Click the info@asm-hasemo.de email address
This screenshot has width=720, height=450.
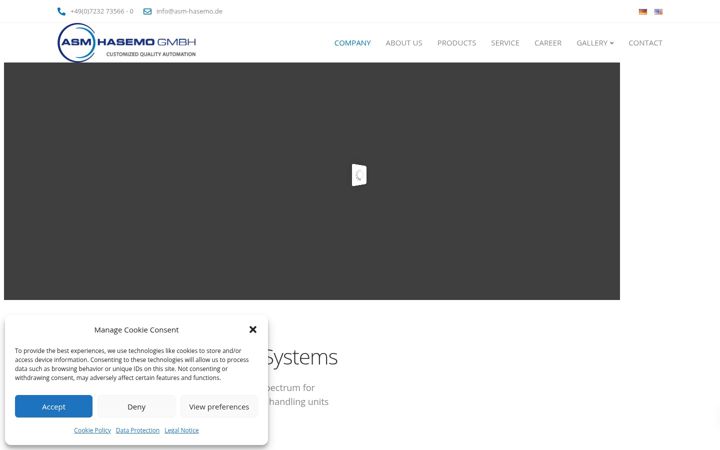coord(189,11)
